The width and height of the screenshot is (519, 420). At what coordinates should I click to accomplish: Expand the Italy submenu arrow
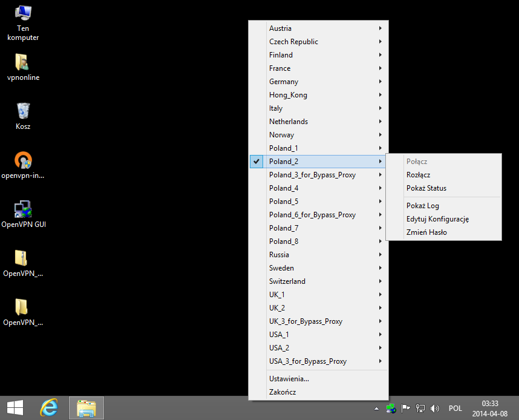click(x=380, y=108)
